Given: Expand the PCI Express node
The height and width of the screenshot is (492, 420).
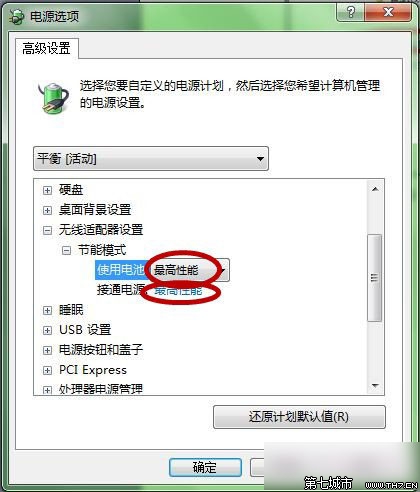Looking at the screenshot, I should [x=47, y=370].
